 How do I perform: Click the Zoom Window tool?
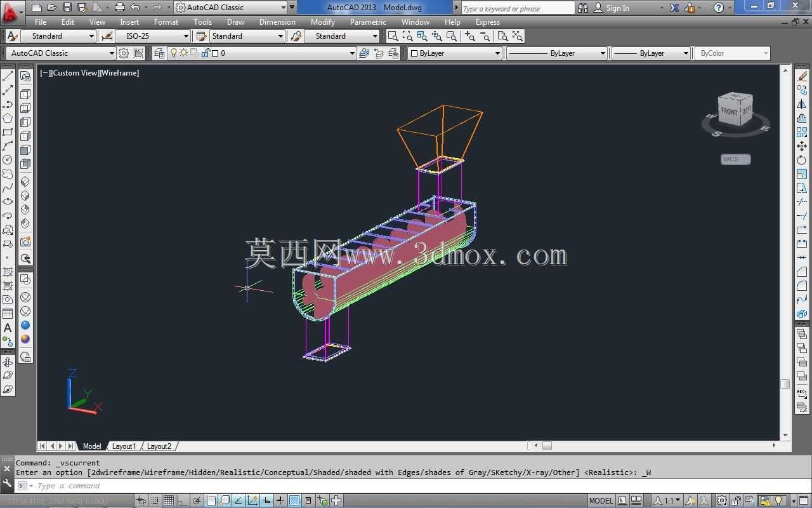click(393, 36)
